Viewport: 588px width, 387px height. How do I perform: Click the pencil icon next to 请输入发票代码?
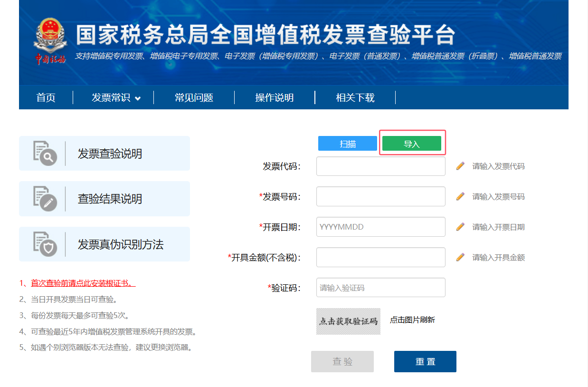point(460,166)
